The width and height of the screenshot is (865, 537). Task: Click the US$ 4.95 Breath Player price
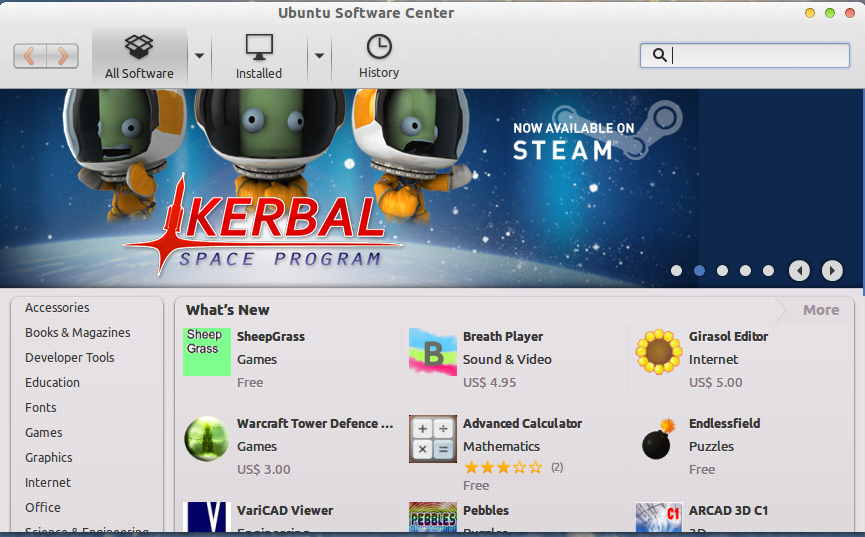[x=490, y=382]
